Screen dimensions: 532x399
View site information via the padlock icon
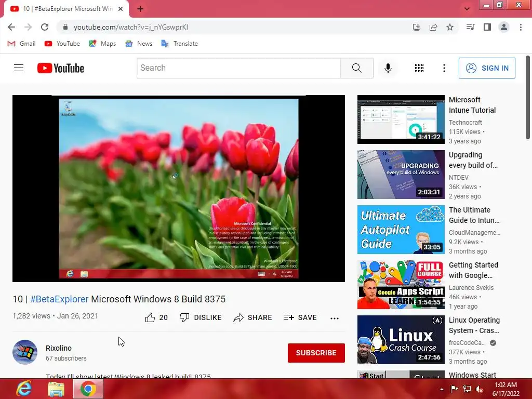[65, 27]
